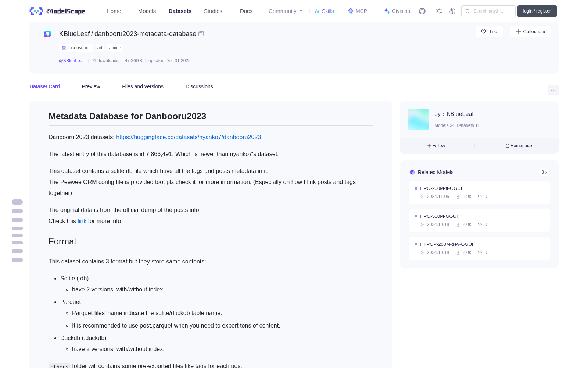Click the Skills sparkle icon

coord(317,11)
